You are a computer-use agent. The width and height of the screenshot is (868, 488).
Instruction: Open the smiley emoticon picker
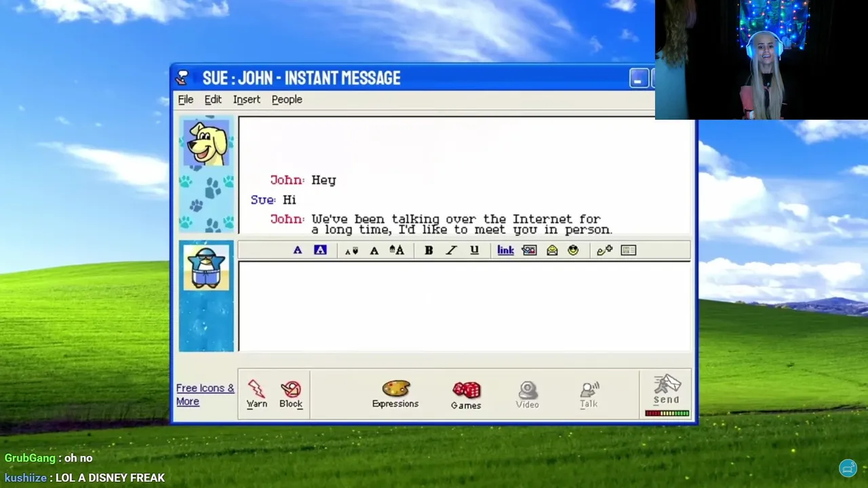(573, 250)
